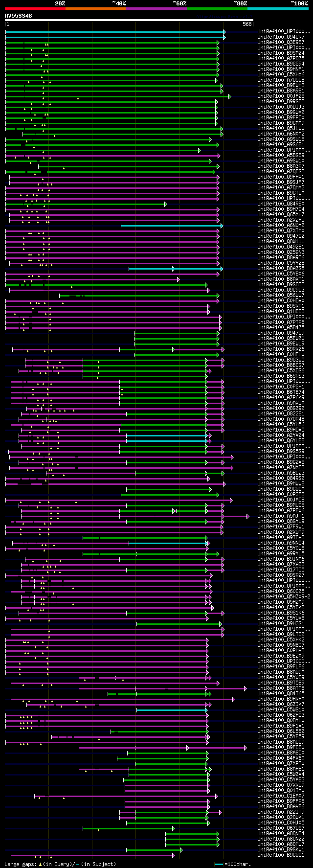Click the green alignment bar for Q84RS0
This screenshot has width=313, height=868.
coord(86,204)
